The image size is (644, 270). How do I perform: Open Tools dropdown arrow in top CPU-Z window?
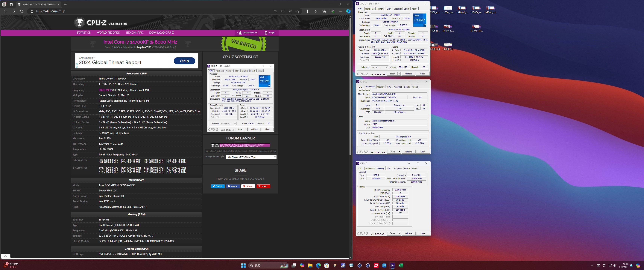click(399, 74)
